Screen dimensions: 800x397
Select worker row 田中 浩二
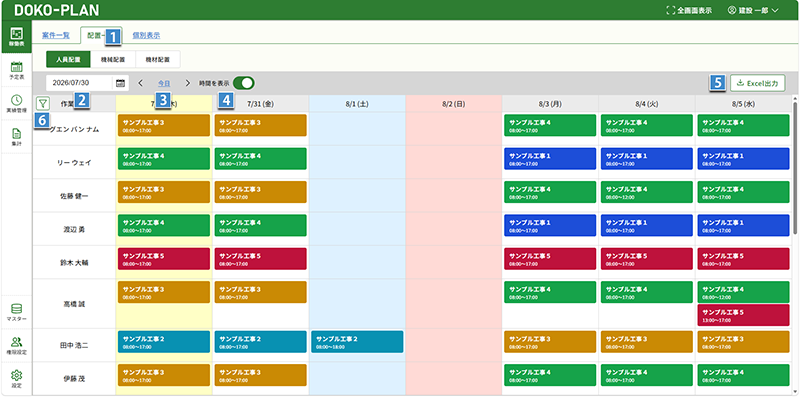[74, 345]
